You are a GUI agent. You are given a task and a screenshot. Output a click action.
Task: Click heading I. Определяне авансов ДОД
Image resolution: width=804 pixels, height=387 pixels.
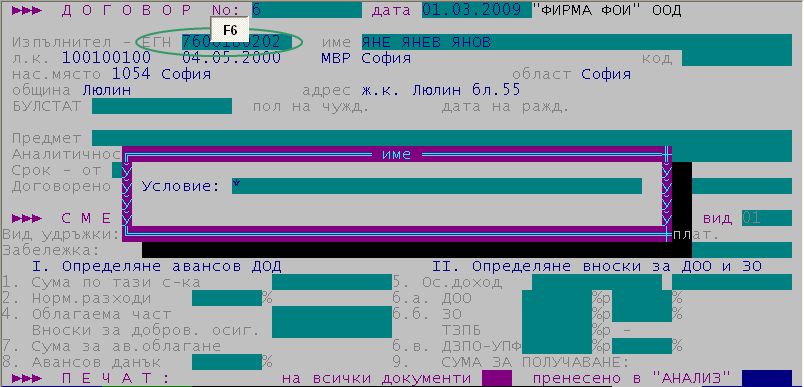[x=156, y=267]
